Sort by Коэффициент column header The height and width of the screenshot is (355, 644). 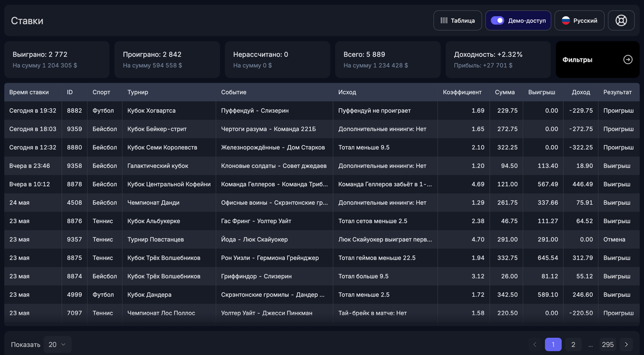coord(462,92)
